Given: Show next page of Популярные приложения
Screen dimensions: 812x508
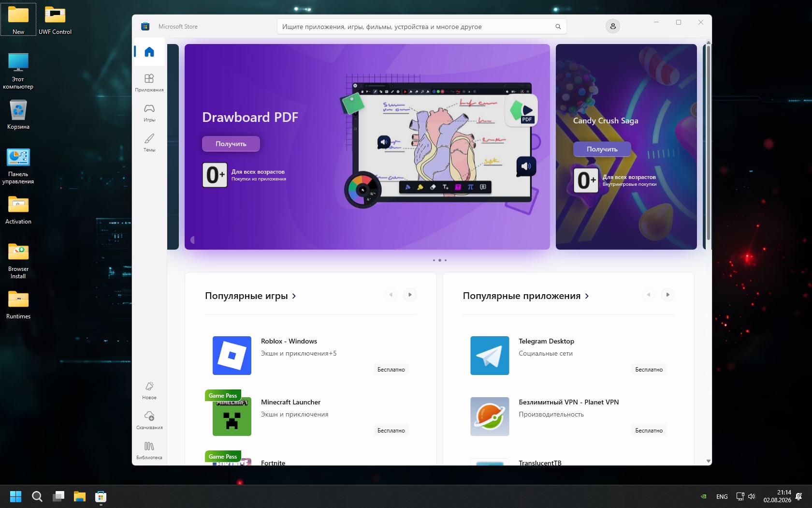Looking at the screenshot, I should tap(668, 295).
